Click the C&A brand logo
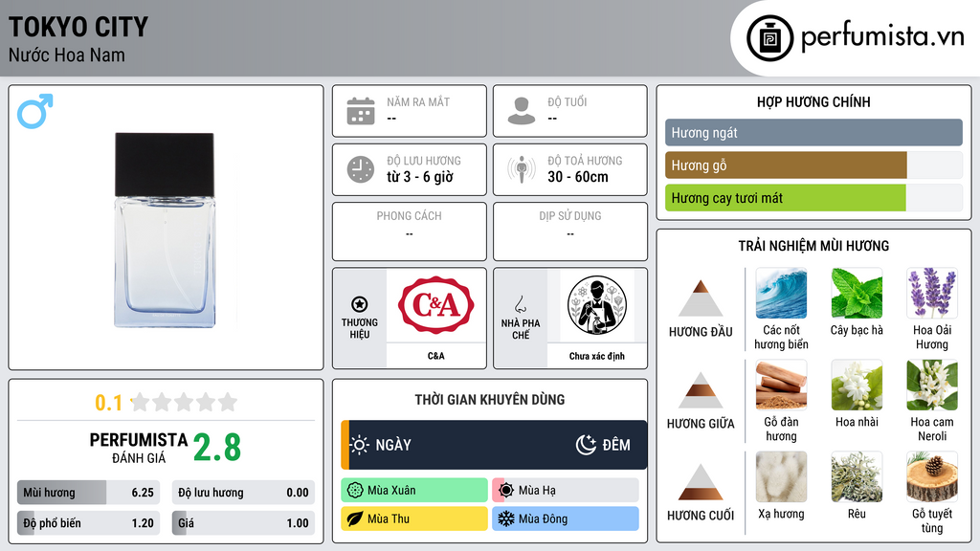This screenshot has height=551, width=980. pos(436,305)
